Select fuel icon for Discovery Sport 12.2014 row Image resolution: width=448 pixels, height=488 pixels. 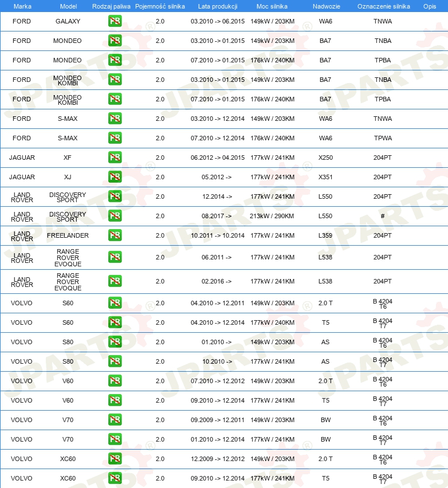coord(115,196)
